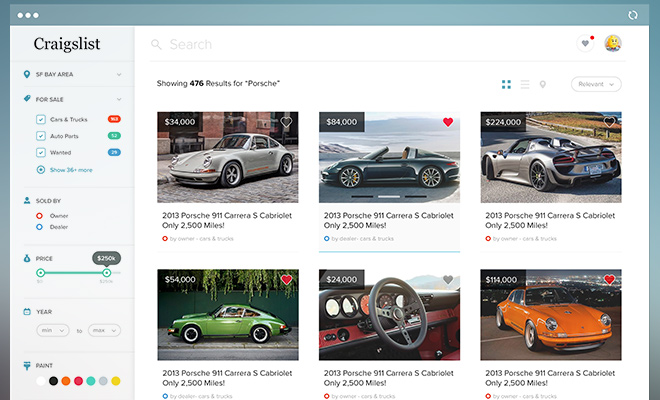Select the gray paint swatch
Image resolution: width=660 pixels, height=400 pixels.
[103, 381]
